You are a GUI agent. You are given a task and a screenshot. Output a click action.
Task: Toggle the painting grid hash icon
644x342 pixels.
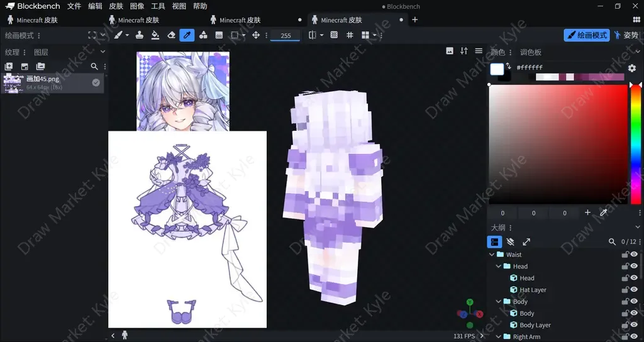click(350, 35)
